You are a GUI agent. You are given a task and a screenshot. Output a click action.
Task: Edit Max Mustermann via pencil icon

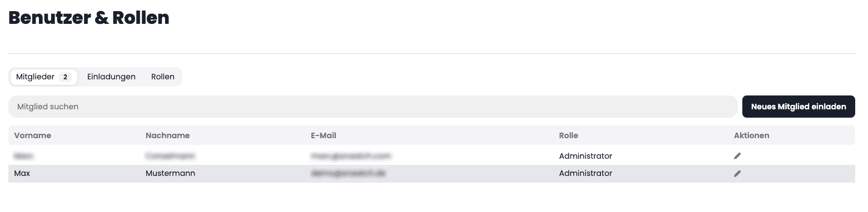pyautogui.click(x=737, y=174)
